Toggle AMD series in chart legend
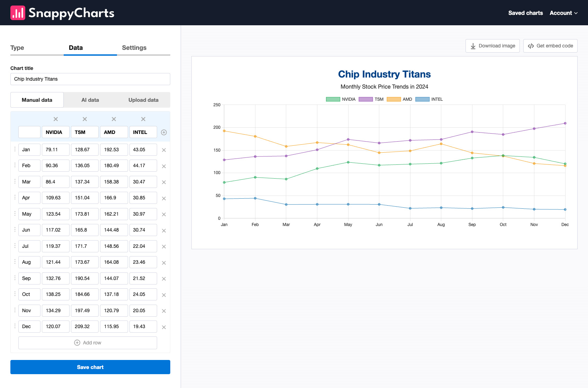 point(399,99)
